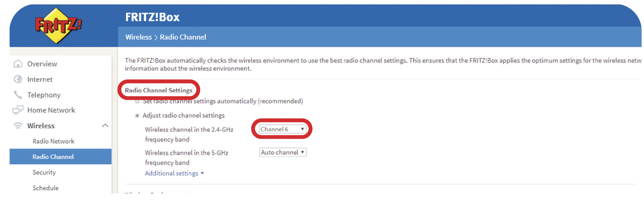Open the Telephony menu entry
Viewport: 644px width, 223px height.
tap(44, 95)
